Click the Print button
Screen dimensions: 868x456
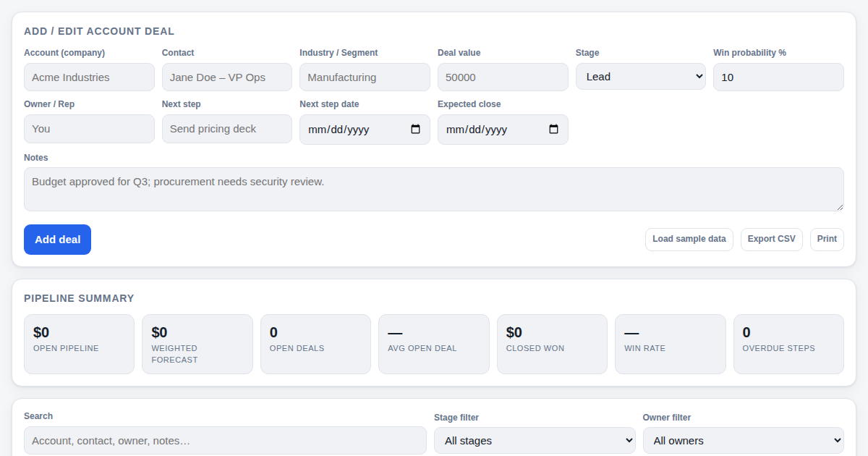coord(827,239)
